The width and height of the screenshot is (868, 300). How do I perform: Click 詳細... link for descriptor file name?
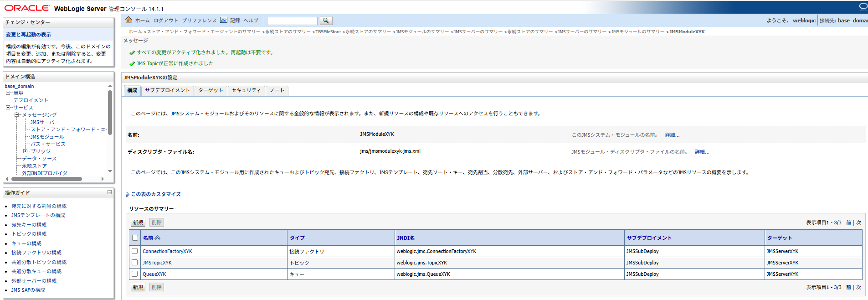pyautogui.click(x=702, y=152)
